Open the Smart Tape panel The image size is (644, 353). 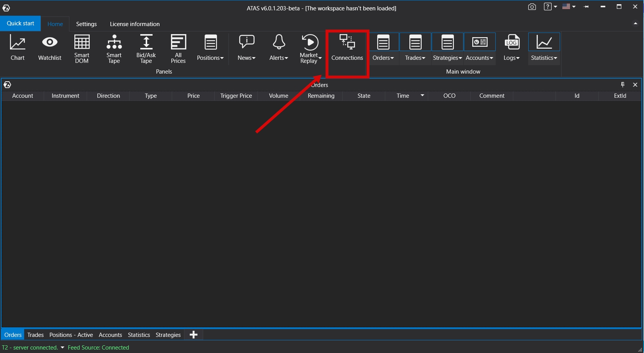(114, 48)
